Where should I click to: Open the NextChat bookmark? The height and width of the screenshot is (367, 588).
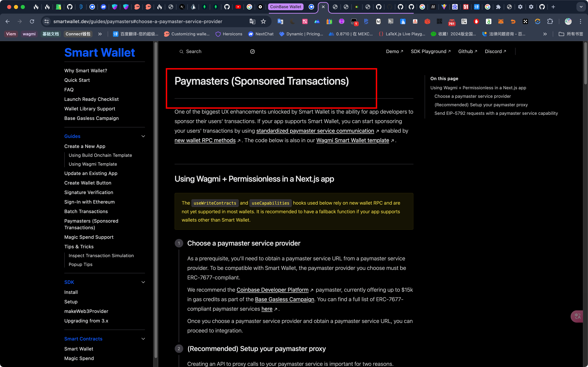pyautogui.click(x=261, y=34)
